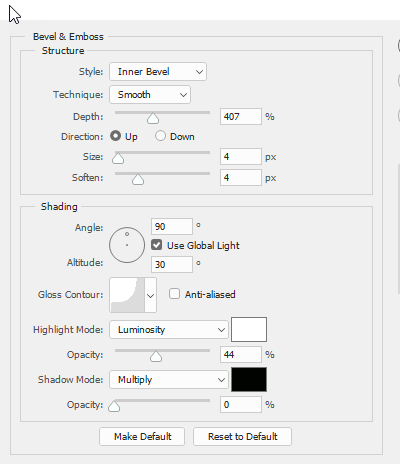The width and height of the screenshot is (400, 464).
Task: Open the Highlight Mode Luminosity dropdown
Action: pos(169,330)
